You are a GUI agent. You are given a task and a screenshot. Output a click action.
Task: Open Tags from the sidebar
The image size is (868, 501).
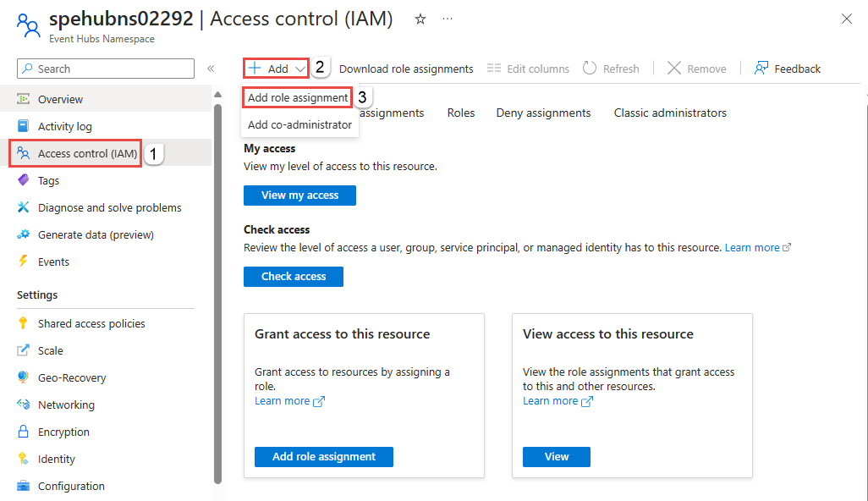[x=106, y=180]
